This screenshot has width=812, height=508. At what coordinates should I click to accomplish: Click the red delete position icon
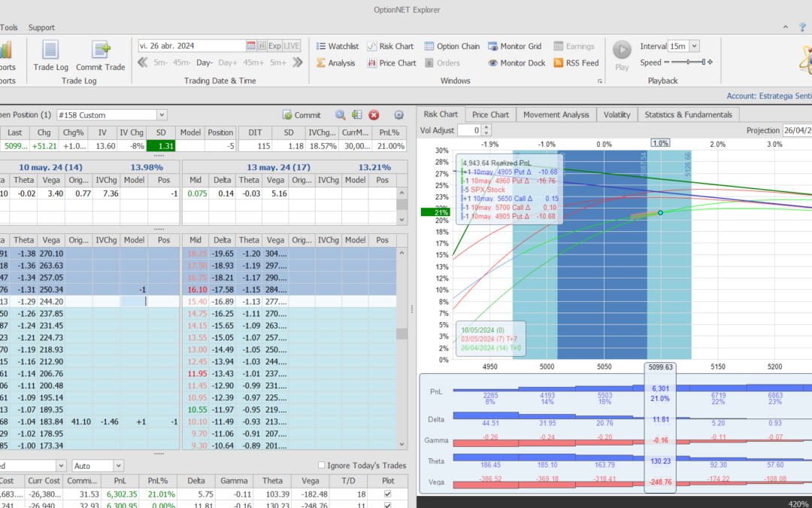[x=374, y=115]
